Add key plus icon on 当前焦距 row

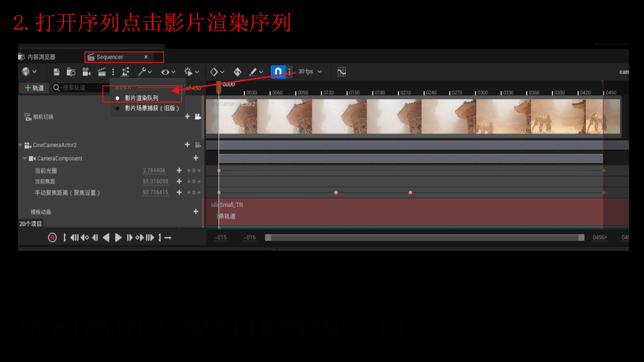click(179, 181)
